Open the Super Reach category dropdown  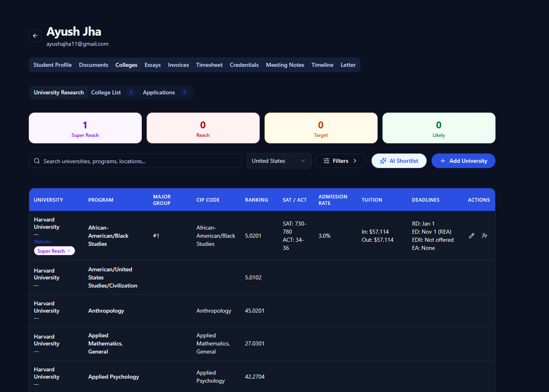[x=54, y=251]
